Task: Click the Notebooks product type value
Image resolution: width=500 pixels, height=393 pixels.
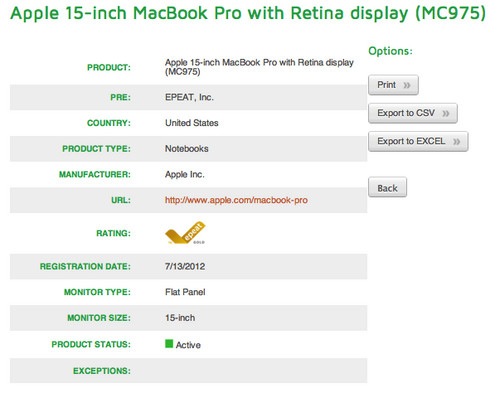Action: (x=187, y=149)
